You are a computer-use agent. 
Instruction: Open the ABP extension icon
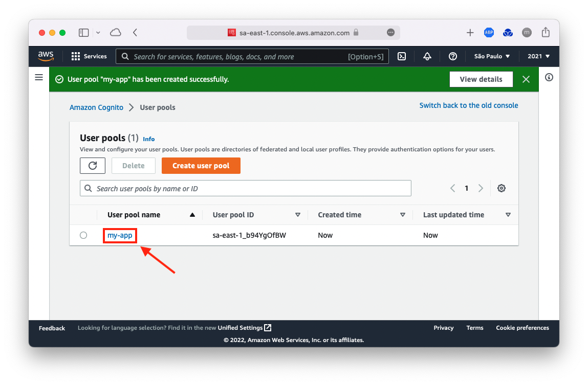(489, 33)
